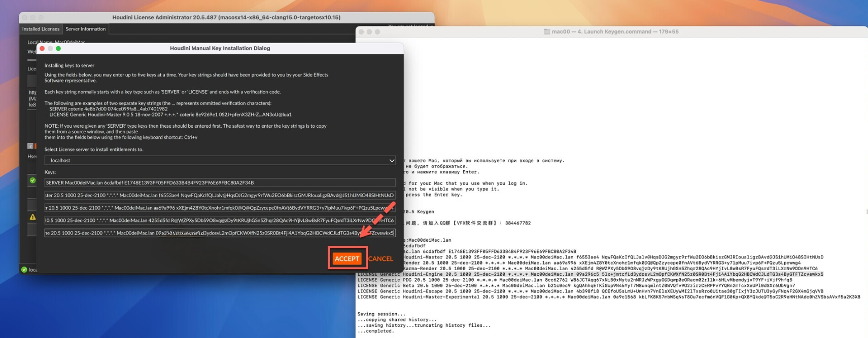The height and width of the screenshot is (338, 868).
Task: Open the Server Information tab
Action: pos(85,29)
